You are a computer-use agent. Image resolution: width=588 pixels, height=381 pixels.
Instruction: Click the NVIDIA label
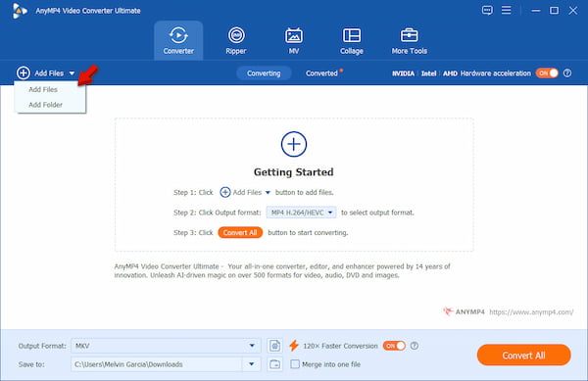(403, 73)
